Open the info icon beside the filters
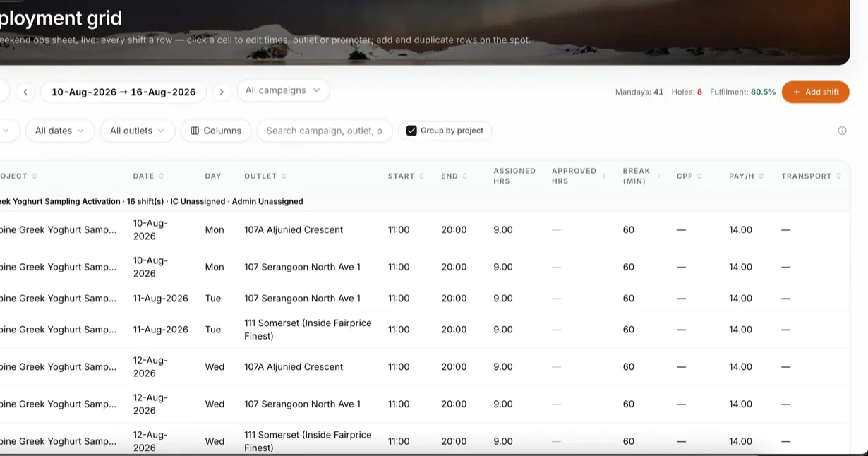 842,131
